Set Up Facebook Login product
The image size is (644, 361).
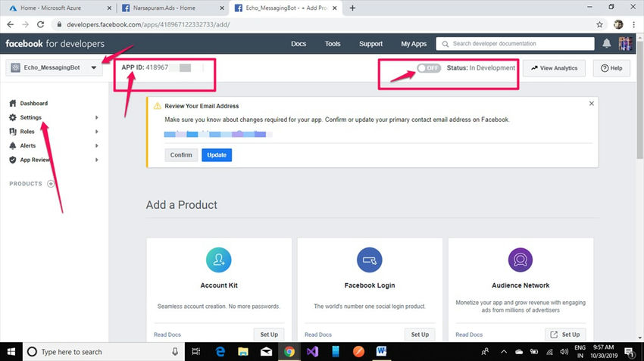(420, 335)
